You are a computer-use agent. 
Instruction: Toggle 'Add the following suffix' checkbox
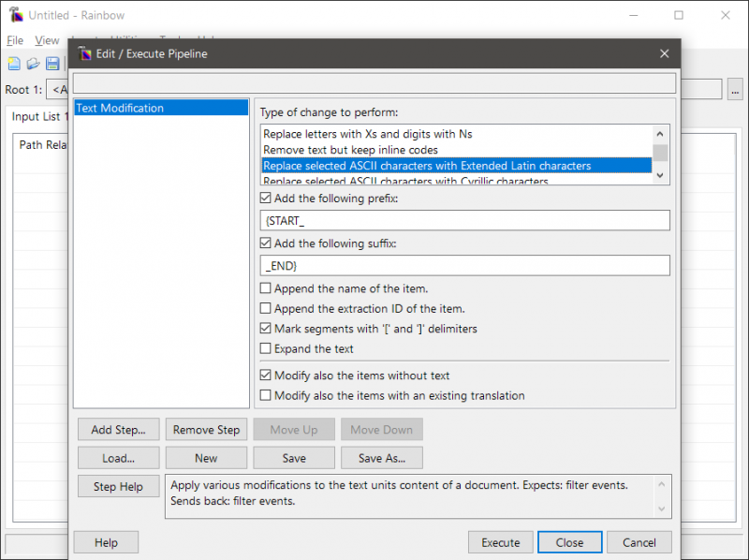click(x=266, y=243)
